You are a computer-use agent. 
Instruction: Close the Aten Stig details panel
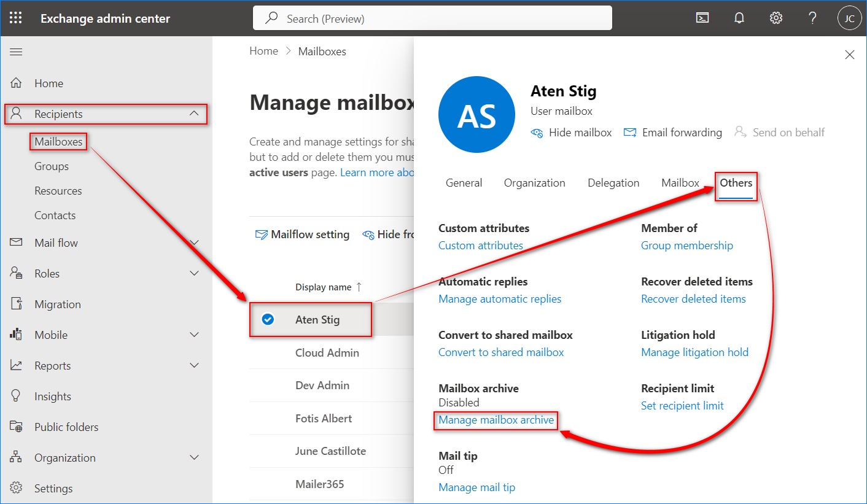click(x=850, y=55)
